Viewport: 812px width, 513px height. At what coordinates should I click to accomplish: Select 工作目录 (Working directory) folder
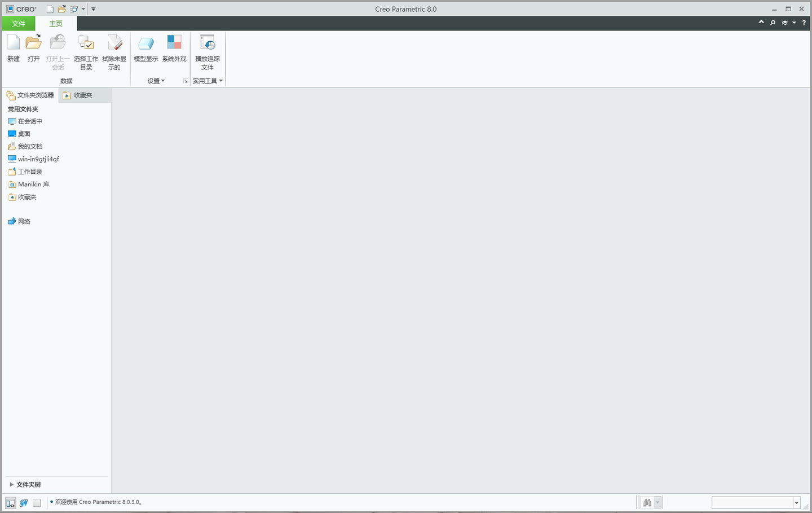25,172
